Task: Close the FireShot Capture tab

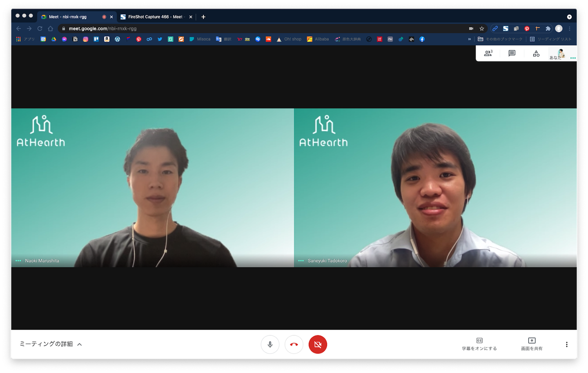Action: pyautogui.click(x=191, y=17)
